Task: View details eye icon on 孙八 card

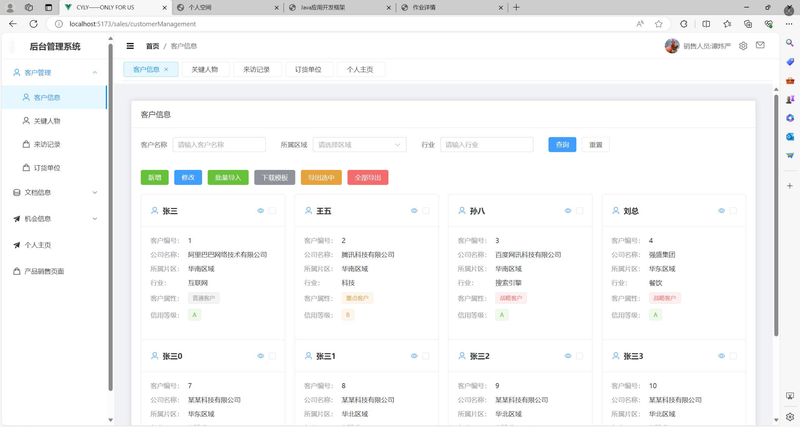Action: pyautogui.click(x=568, y=211)
